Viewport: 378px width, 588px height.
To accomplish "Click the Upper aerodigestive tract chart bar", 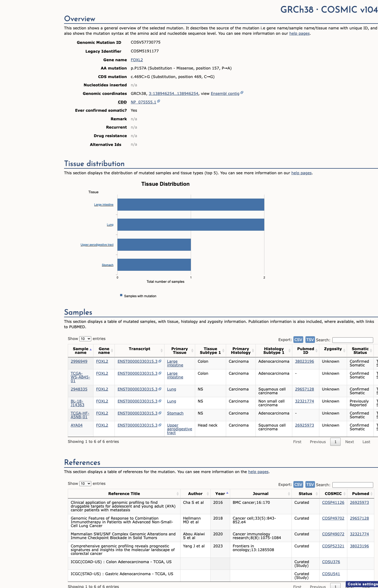I will [154, 245].
